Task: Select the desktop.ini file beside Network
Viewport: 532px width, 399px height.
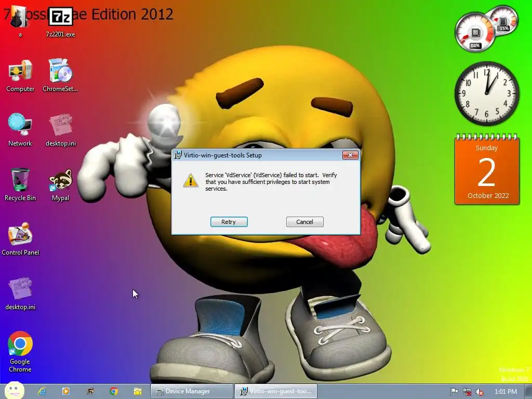Action: 61,129
